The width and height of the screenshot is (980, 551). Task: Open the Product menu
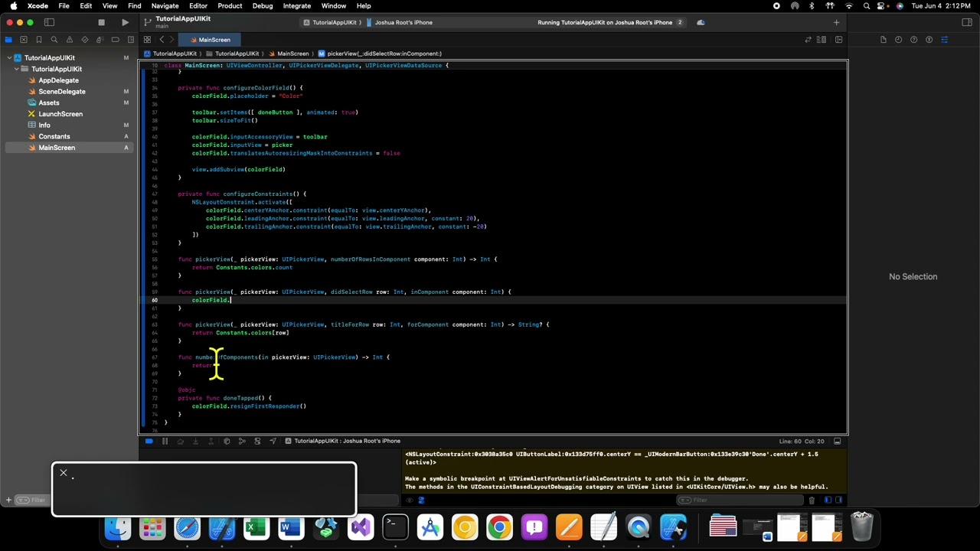(x=230, y=6)
